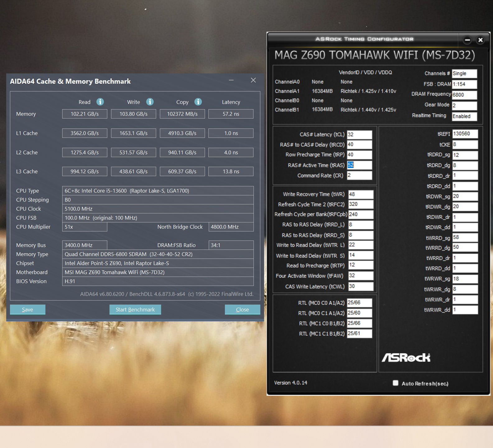Minimize the AIDA64 benchmark window
493x448 pixels.
pos(231,80)
